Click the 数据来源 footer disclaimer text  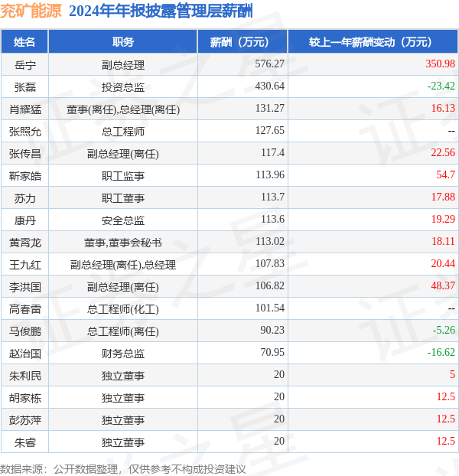click(x=123, y=469)
